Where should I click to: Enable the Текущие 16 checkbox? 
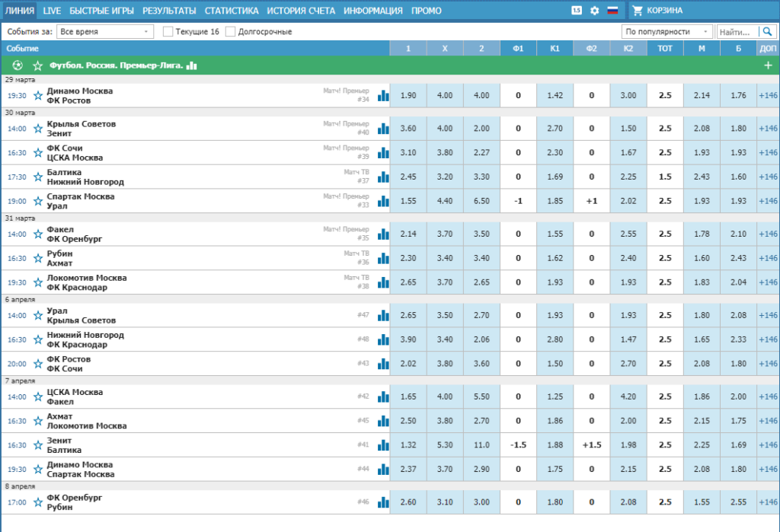[168, 32]
